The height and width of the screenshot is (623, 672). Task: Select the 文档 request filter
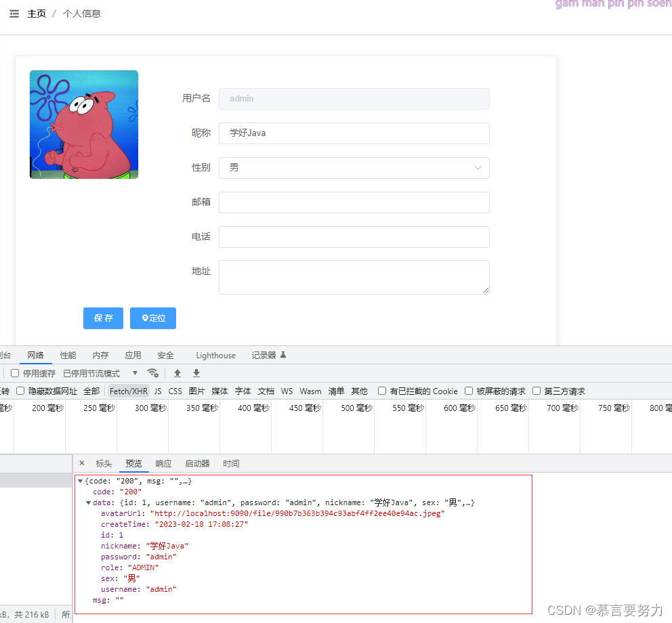click(266, 391)
